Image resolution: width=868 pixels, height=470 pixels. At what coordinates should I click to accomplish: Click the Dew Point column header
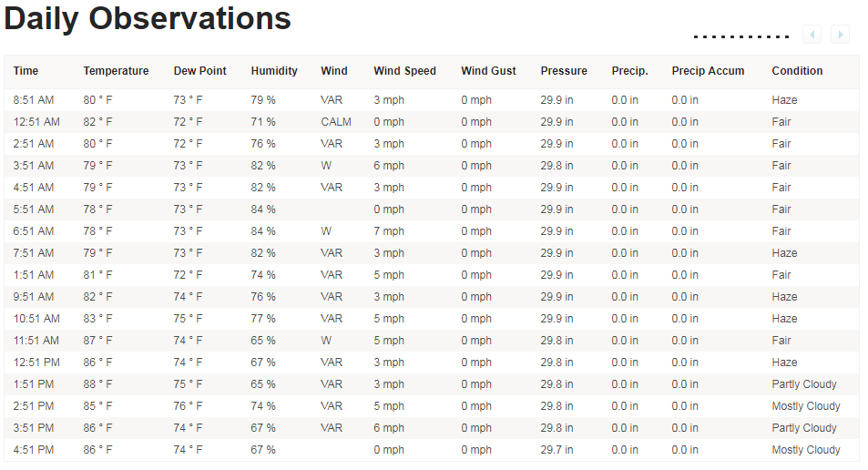point(199,71)
